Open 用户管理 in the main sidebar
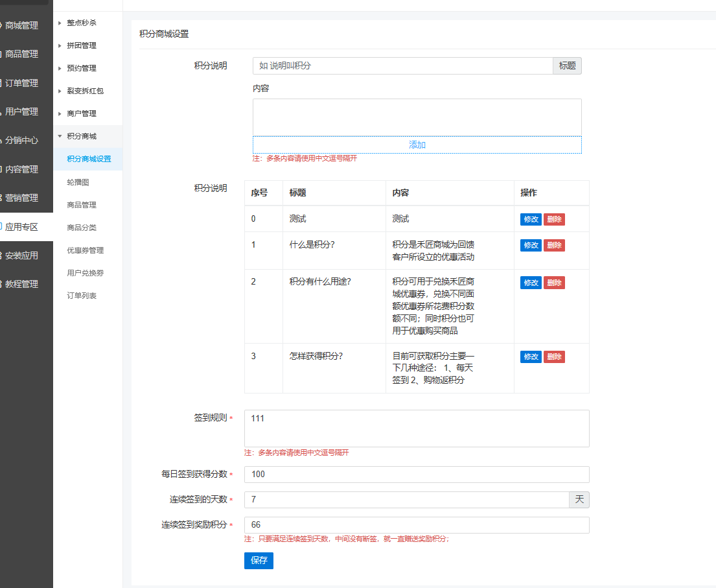 pos(21,112)
